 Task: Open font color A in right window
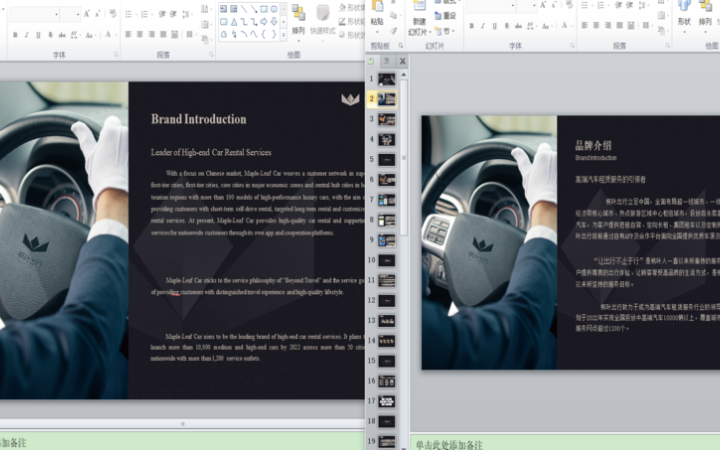pyautogui.click(x=565, y=26)
